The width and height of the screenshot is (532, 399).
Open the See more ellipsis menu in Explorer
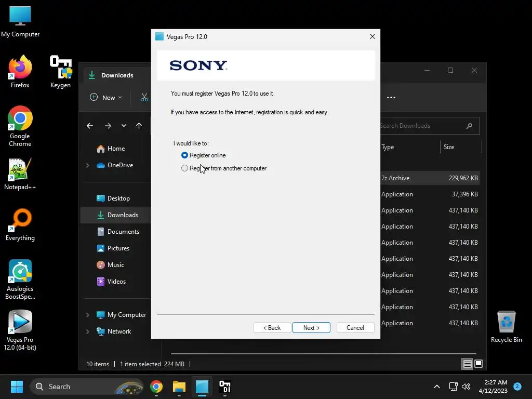tap(391, 97)
